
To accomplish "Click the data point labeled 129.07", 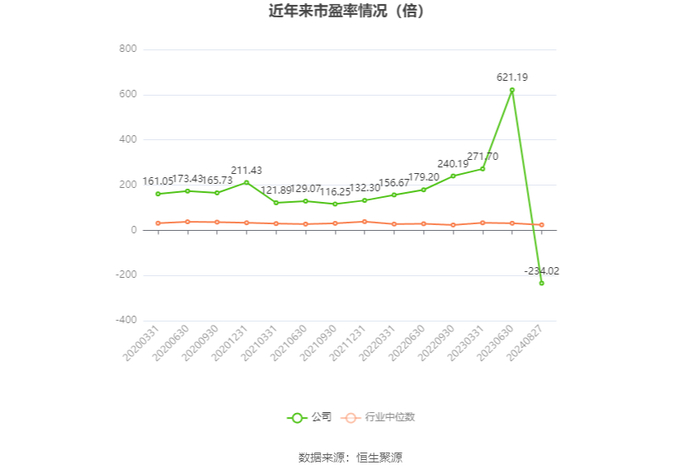I will click(x=305, y=201).
